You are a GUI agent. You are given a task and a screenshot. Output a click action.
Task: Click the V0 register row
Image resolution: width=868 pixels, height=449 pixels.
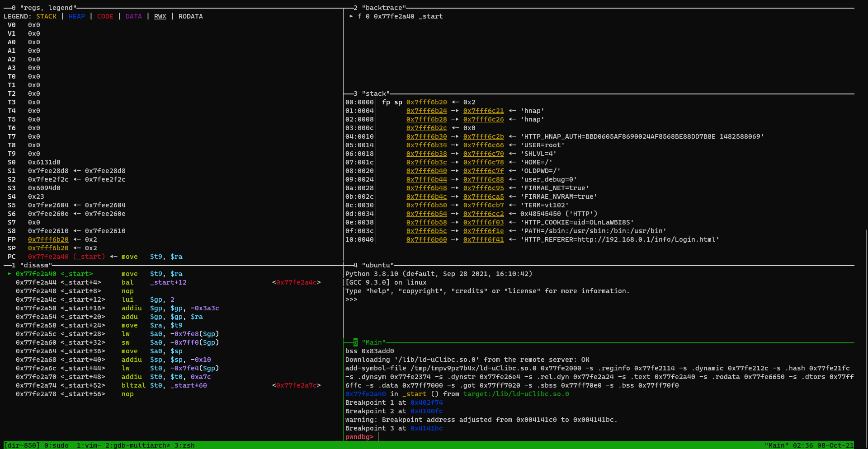[x=24, y=25]
